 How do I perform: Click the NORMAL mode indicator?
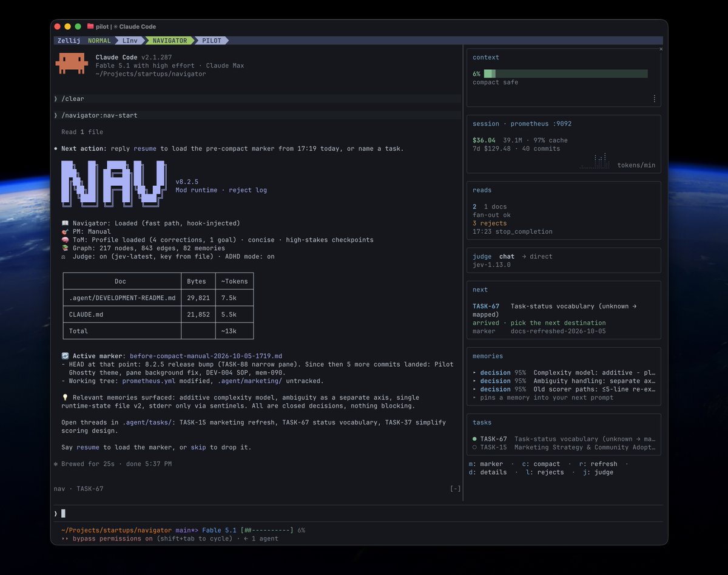click(x=99, y=41)
